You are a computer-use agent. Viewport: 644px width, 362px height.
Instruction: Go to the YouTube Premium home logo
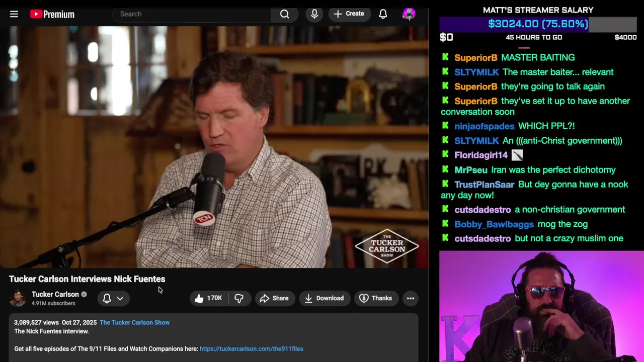tap(52, 14)
